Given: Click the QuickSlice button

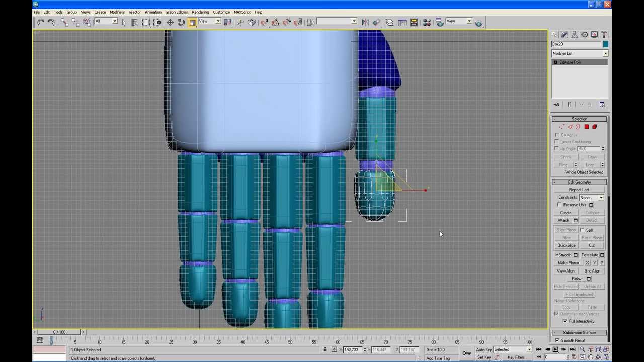Looking at the screenshot, I should point(567,245).
